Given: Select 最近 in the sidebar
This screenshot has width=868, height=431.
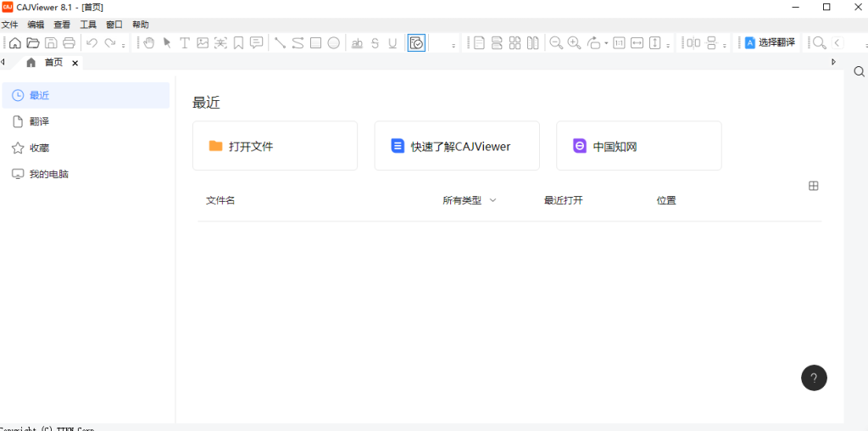Looking at the screenshot, I should [x=86, y=95].
